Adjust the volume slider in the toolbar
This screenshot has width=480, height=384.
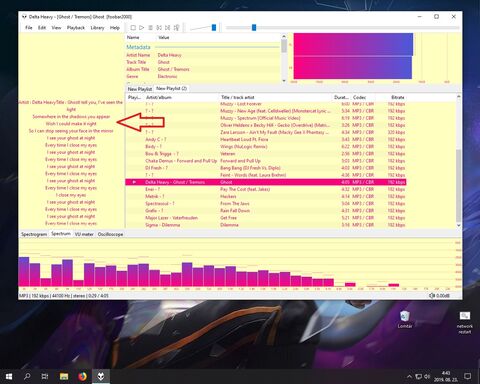pyautogui.click(x=214, y=27)
